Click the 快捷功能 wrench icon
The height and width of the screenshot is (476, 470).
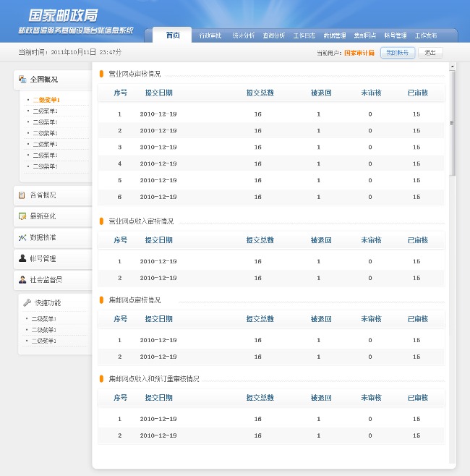pos(27,302)
